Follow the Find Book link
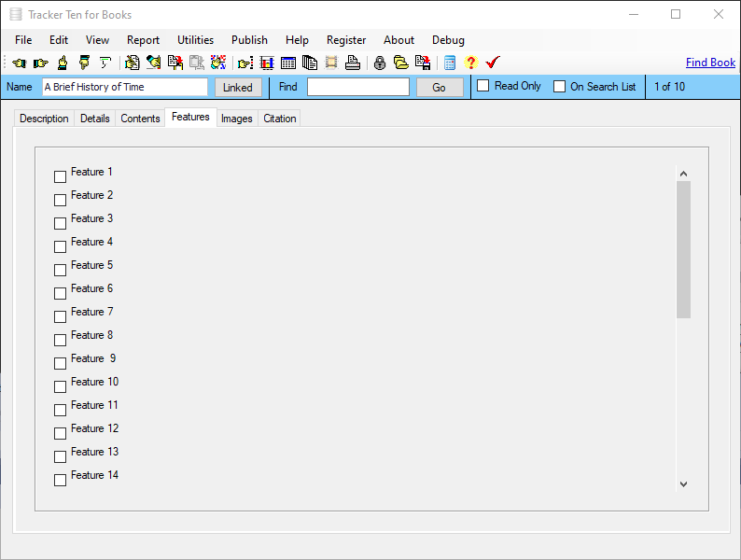Screen dimensions: 741x560 click(x=710, y=63)
